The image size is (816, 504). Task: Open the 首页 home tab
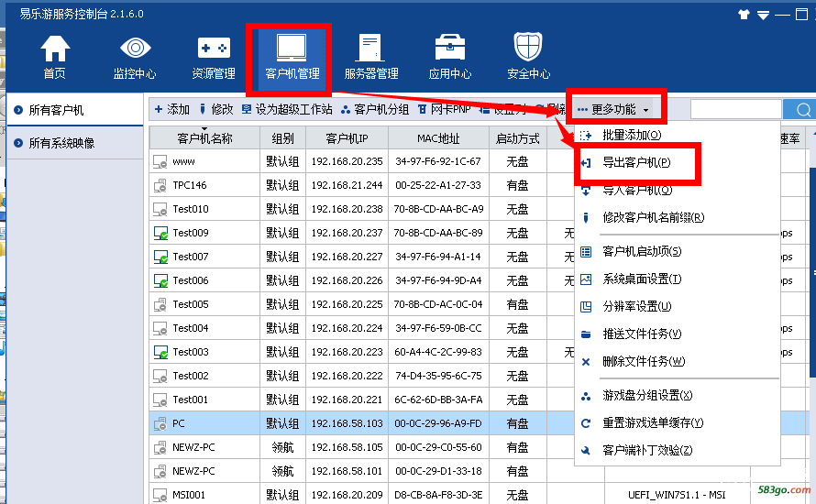pyautogui.click(x=55, y=57)
